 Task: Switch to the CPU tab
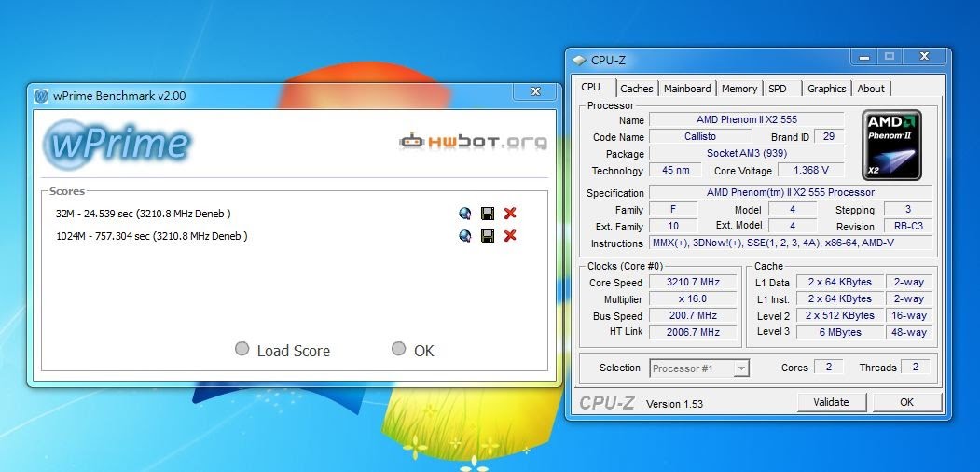pyautogui.click(x=590, y=88)
